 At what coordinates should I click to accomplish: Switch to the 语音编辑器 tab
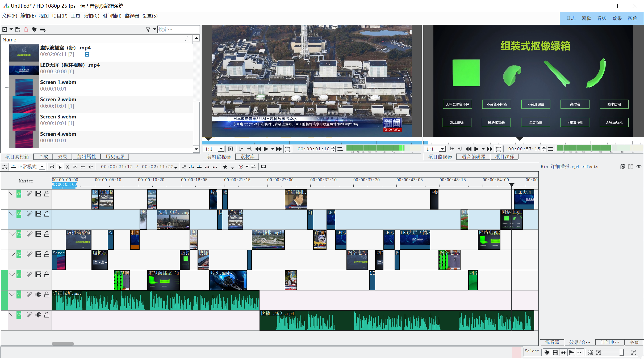[474, 157]
